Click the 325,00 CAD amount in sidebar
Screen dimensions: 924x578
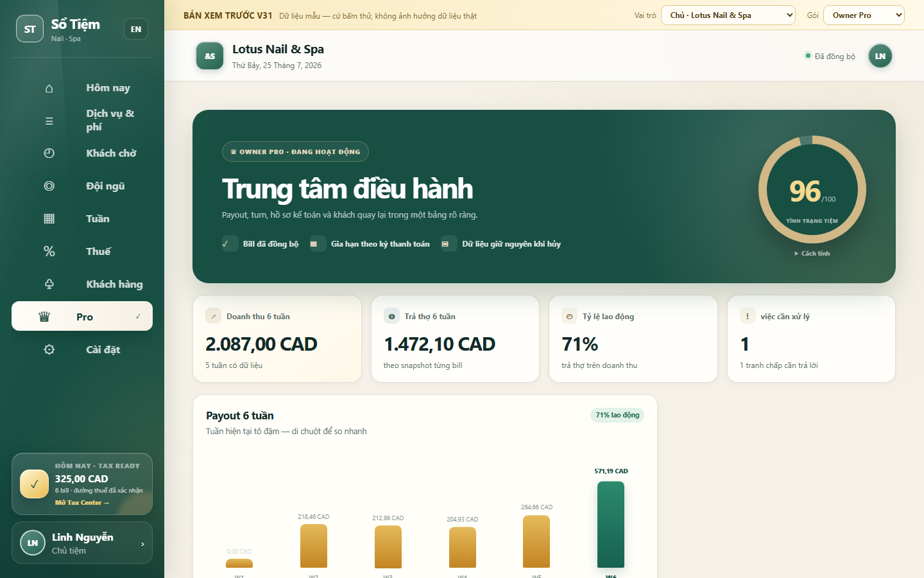[81, 478]
